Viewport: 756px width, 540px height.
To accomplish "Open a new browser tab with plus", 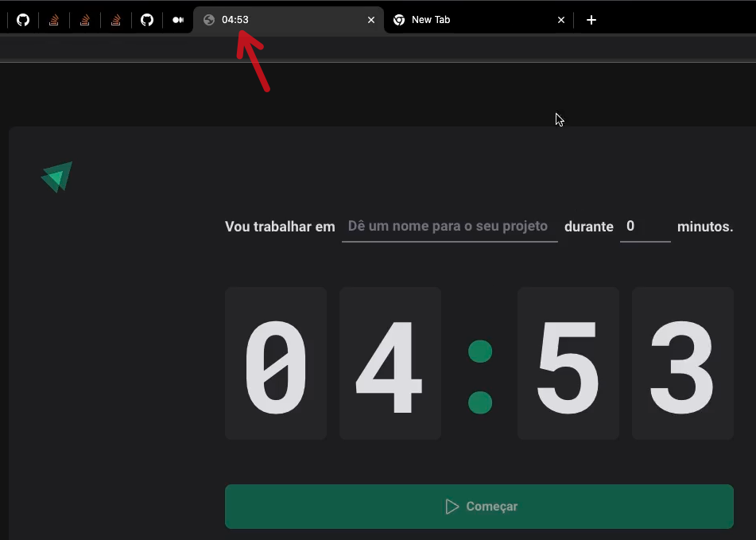I will pyautogui.click(x=591, y=20).
